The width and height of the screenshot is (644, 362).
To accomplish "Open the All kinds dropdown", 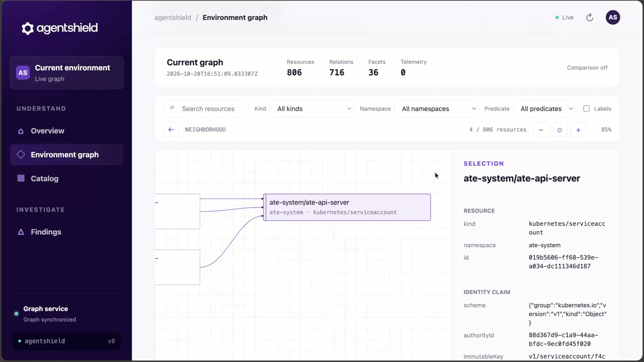I will click(311, 109).
